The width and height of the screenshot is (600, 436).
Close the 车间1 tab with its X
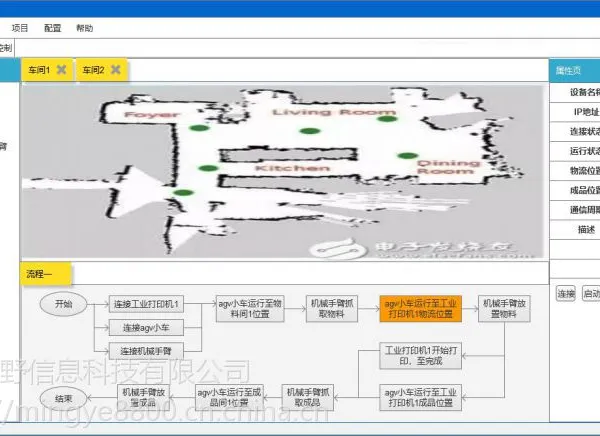pyautogui.click(x=61, y=69)
